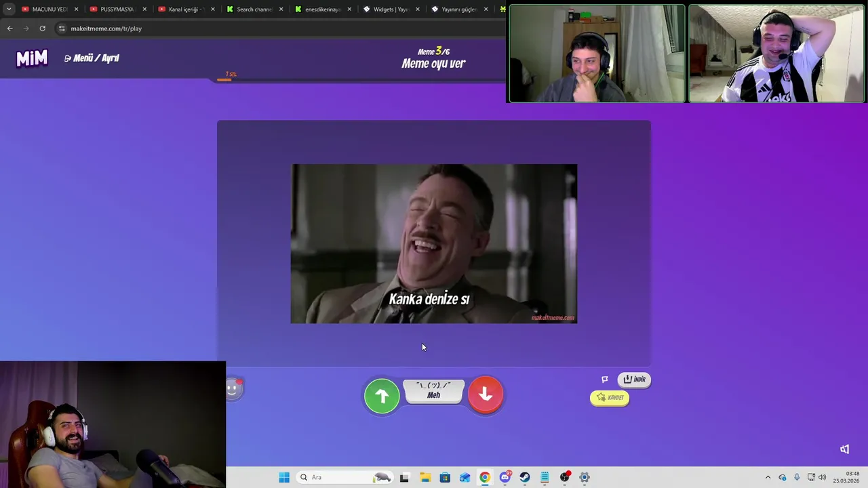This screenshot has width=868, height=488.
Task: Open the Menü / Ayrıl link
Action: coord(92,58)
